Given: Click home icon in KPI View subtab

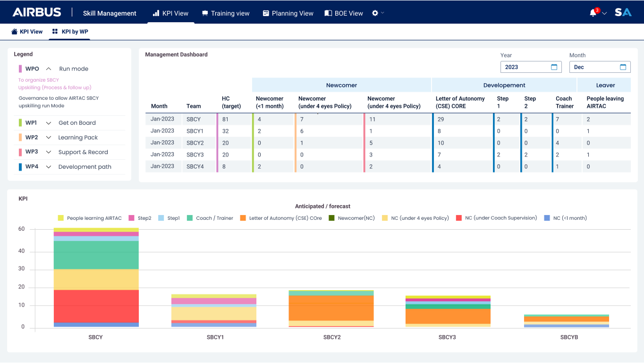Looking at the screenshot, I should click(x=14, y=32).
